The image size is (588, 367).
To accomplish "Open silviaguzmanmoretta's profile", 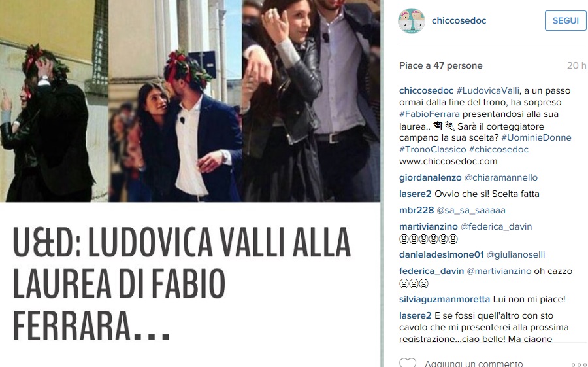I will coord(444,300).
